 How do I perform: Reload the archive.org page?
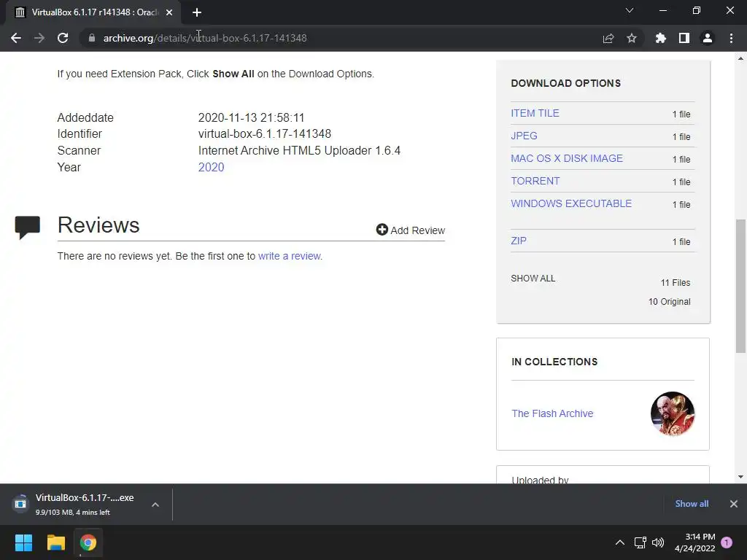(x=63, y=38)
